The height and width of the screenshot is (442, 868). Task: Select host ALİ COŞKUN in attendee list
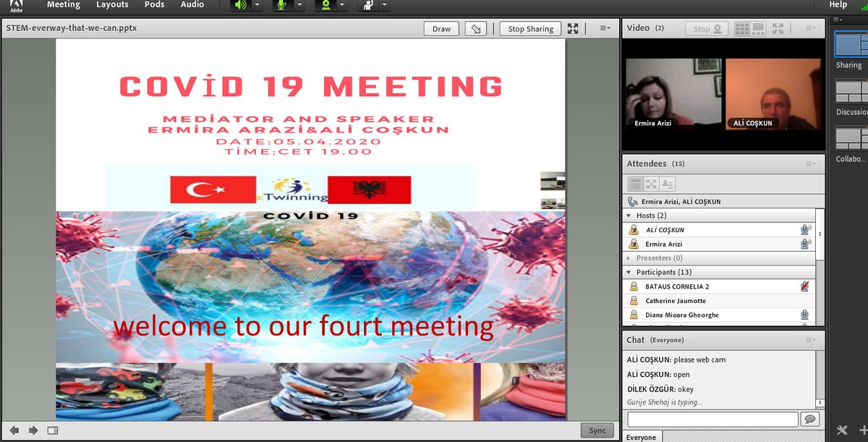(x=719, y=230)
